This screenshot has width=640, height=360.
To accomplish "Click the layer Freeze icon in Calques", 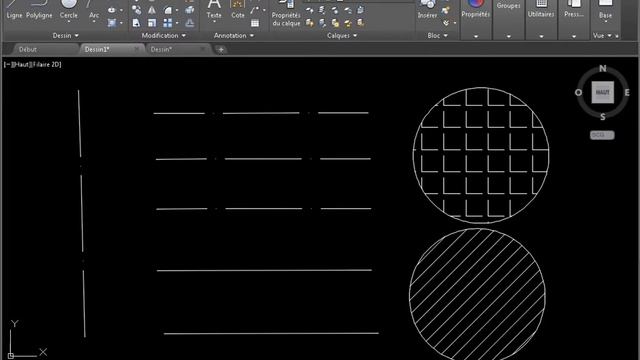I will [335, 10].
